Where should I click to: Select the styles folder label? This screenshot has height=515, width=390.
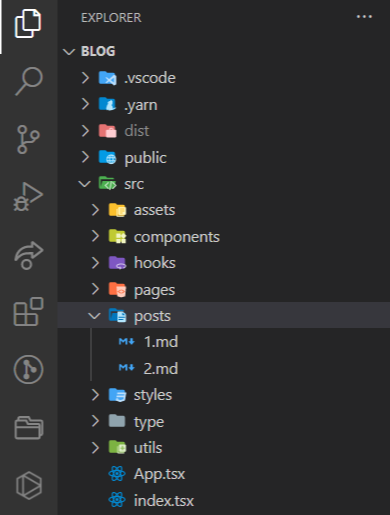tap(153, 396)
